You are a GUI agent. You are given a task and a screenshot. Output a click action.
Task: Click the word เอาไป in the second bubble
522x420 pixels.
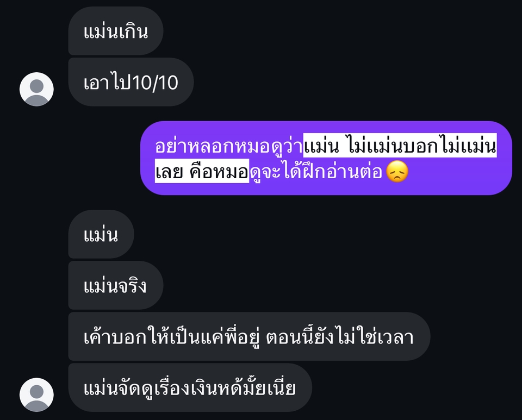click(108, 83)
